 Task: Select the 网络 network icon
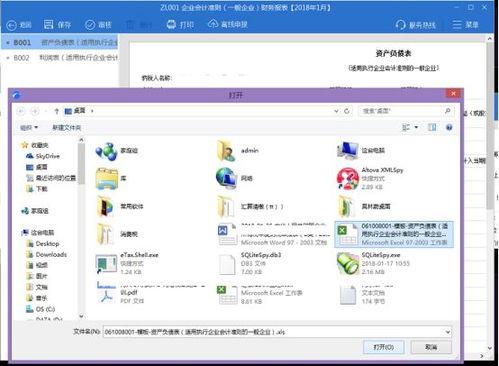pos(234,178)
